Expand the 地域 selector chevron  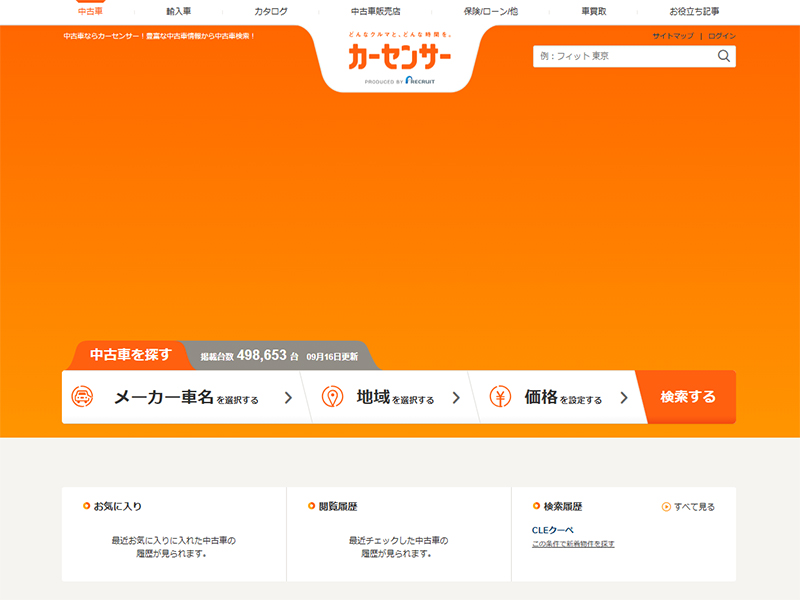456,397
